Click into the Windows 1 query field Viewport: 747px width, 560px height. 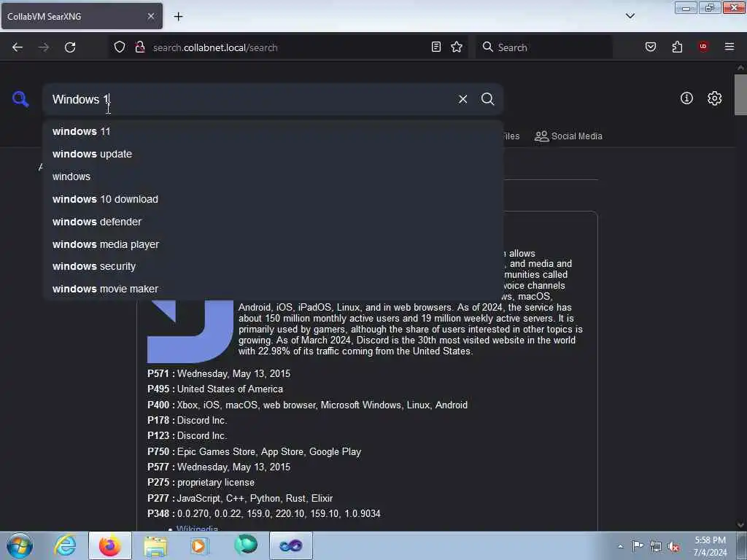point(252,99)
